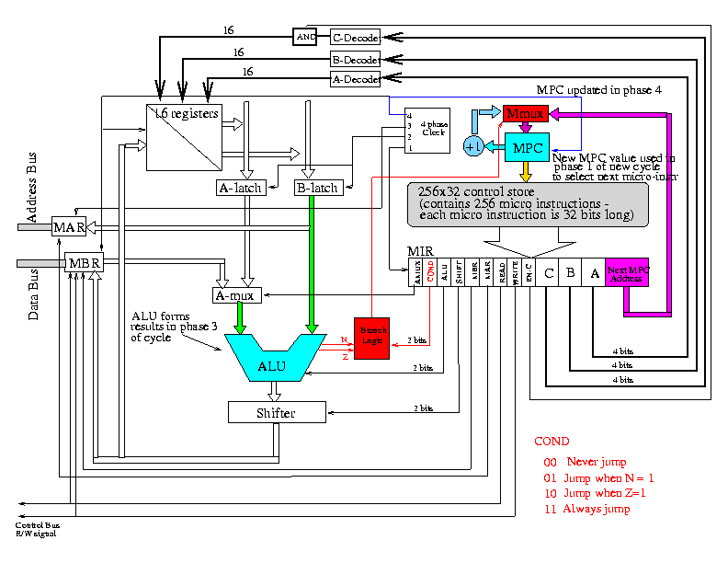Select the SHIFT field in MIR
The image size is (728, 563).
(x=459, y=272)
